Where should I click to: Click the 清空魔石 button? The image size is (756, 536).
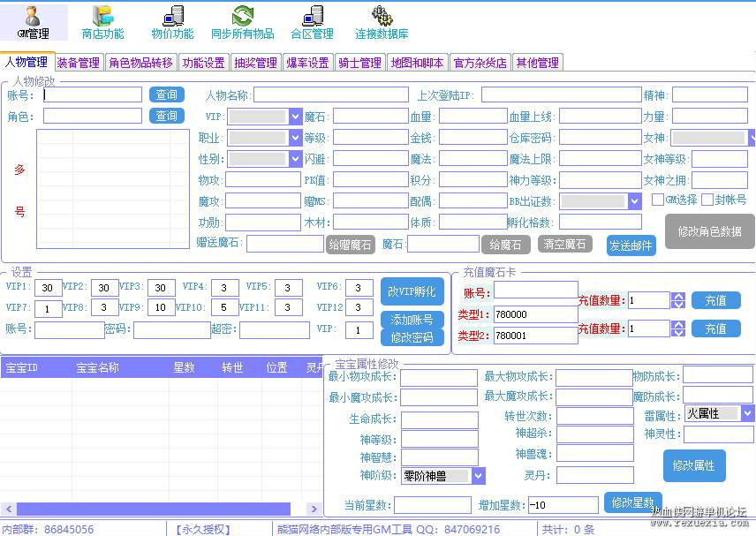(x=564, y=244)
